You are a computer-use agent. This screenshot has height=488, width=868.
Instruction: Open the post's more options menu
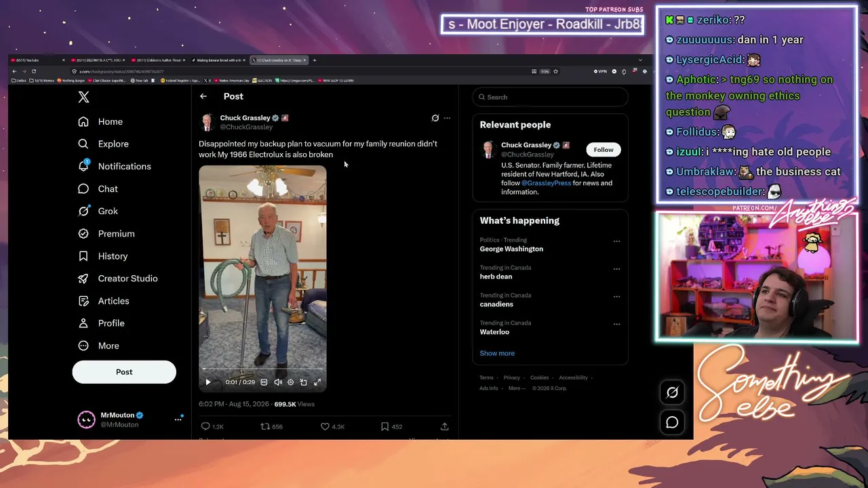(447, 118)
